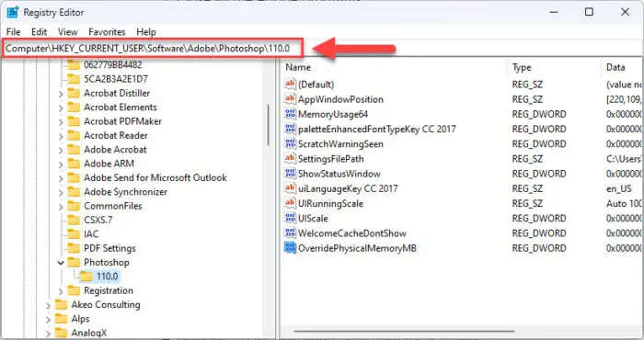Click the 110.0 folder icon
Screen dimensions: 644x340
point(86,276)
